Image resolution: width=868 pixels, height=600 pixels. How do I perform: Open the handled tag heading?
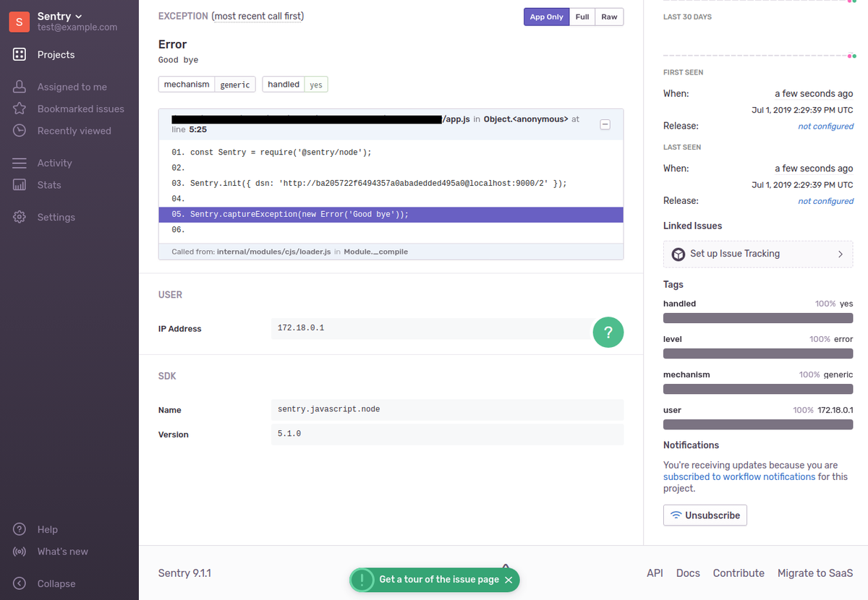679,304
